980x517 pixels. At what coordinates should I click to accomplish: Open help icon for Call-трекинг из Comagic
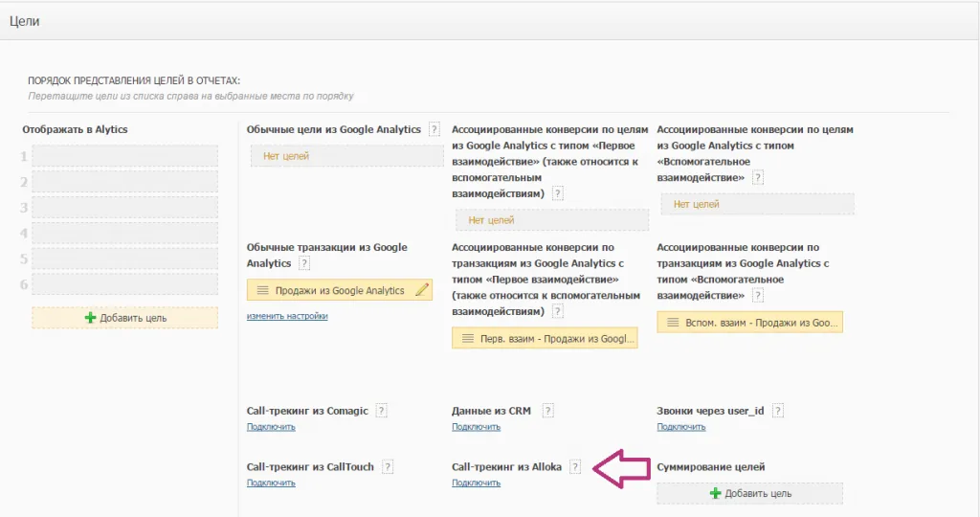(381, 411)
